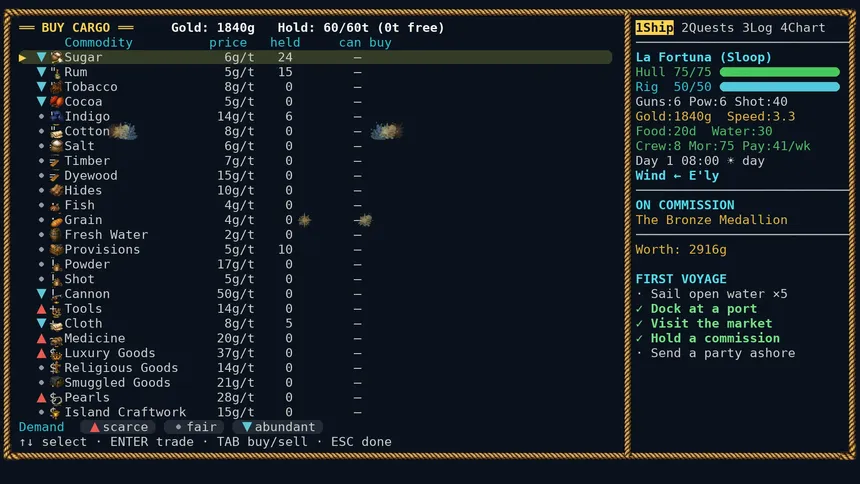Viewport: 860px width, 484px height.
Task: Click the scarce triangle beside Tools
Action: coord(41,309)
